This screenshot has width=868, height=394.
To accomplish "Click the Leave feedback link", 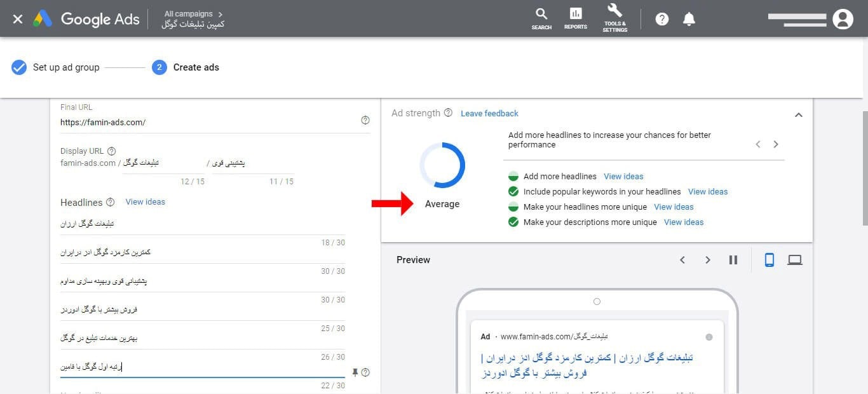I will [489, 113].
